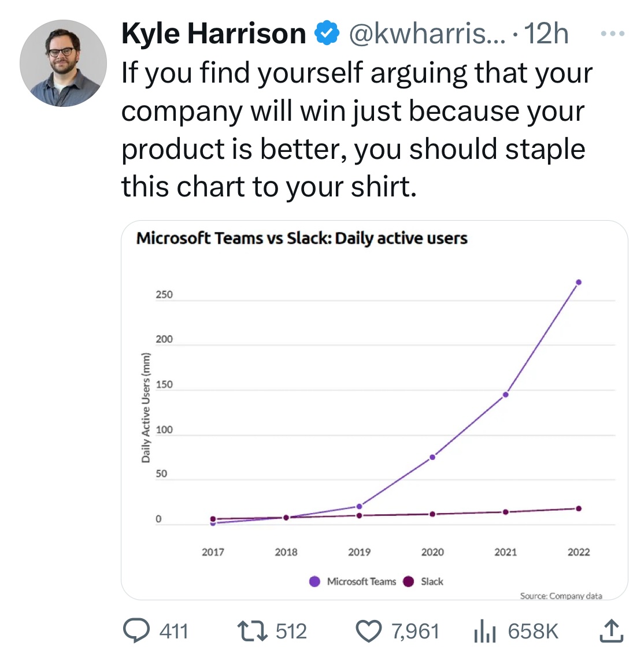Image resolution: width=644 pixels, height=665 pixels.
Task: Click the 2022 Microsoft Teams data point
Action: 579,283
